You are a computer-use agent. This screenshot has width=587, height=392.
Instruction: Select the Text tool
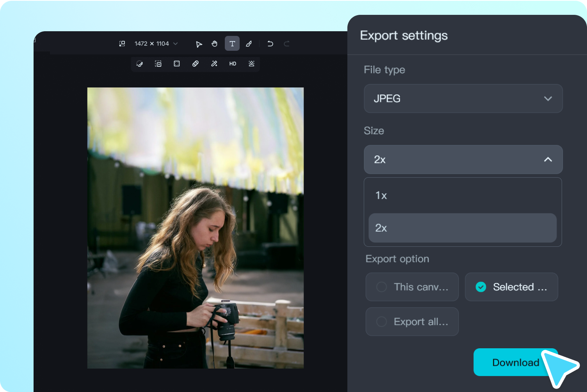[x=232, y=44]
